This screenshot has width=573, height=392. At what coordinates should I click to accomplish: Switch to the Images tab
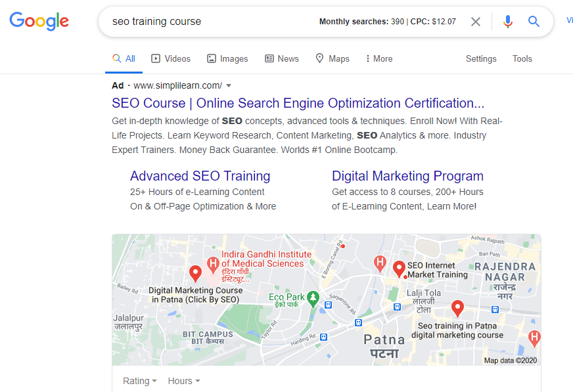(227, 58)
